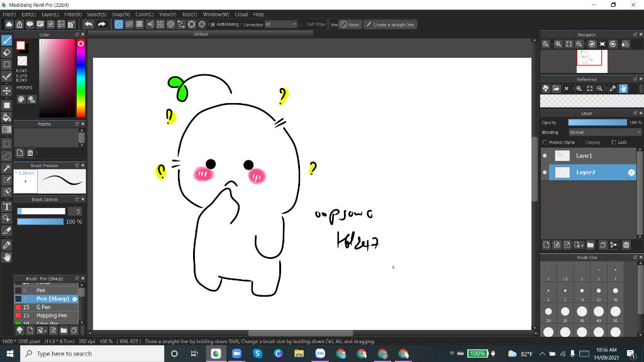The image size is (644, 362).
Task: Select the Bucket fill tool
Action: pos(6,118)
